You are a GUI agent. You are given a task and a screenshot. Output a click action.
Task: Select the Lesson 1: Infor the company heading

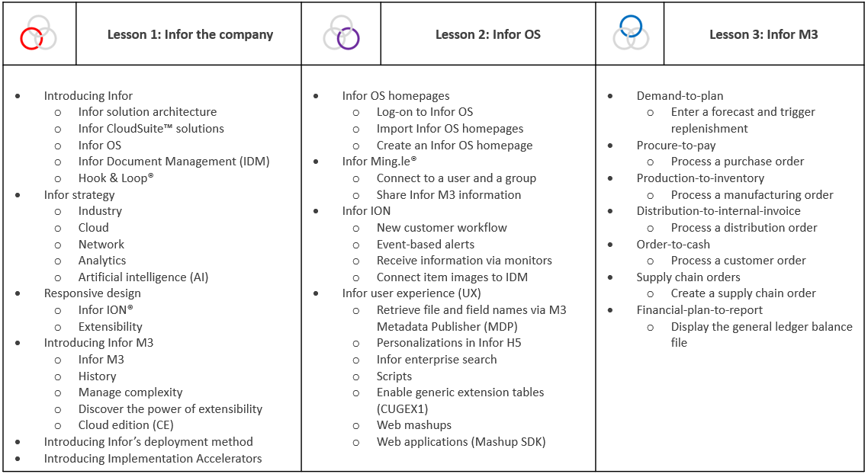point(190,34)
